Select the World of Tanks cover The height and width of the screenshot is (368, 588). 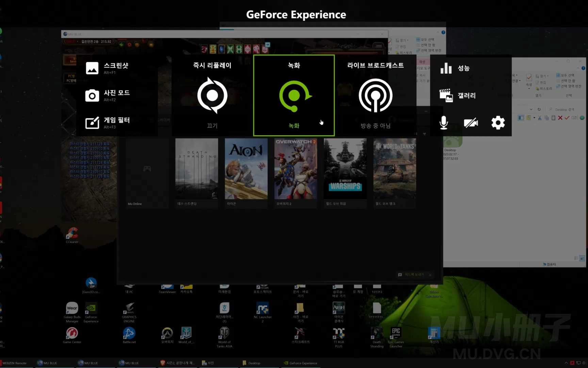click(x=395, y=169)
